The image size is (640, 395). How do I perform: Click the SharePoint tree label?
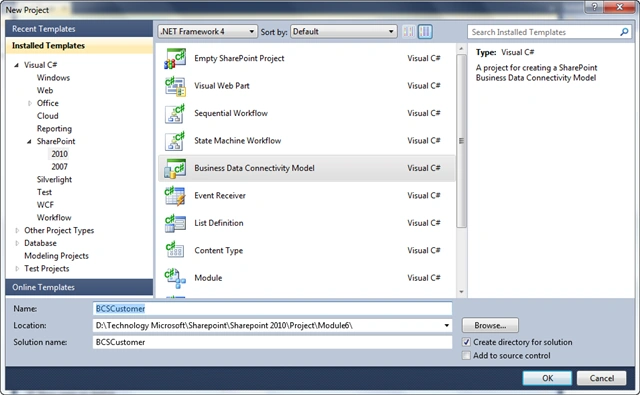[56, 142]
